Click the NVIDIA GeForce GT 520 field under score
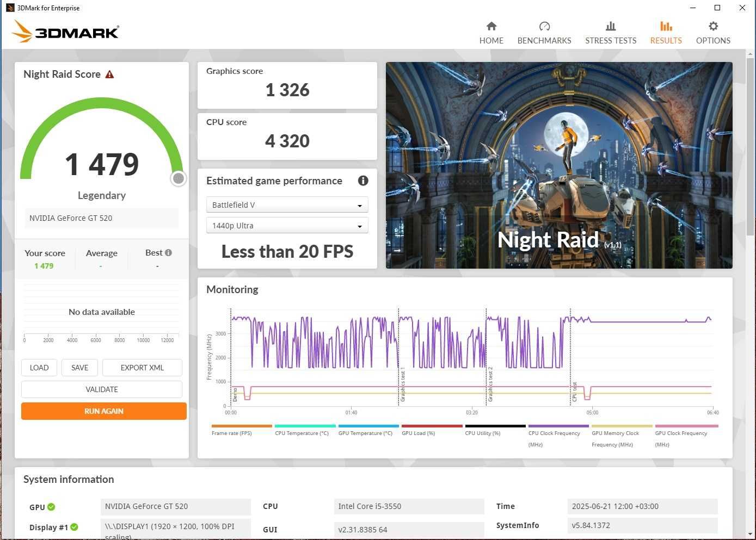756x540 pixels. point(102,218)
